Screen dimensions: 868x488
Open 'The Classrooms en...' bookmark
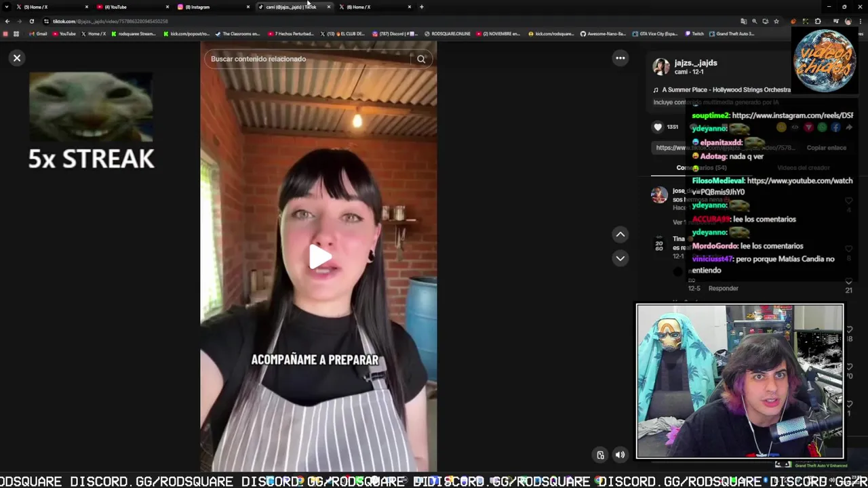point(237,34)
